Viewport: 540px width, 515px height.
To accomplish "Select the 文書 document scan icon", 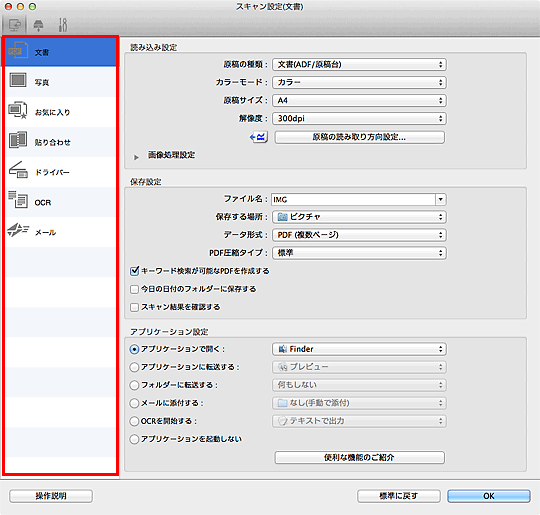I will tap(18, 50).
